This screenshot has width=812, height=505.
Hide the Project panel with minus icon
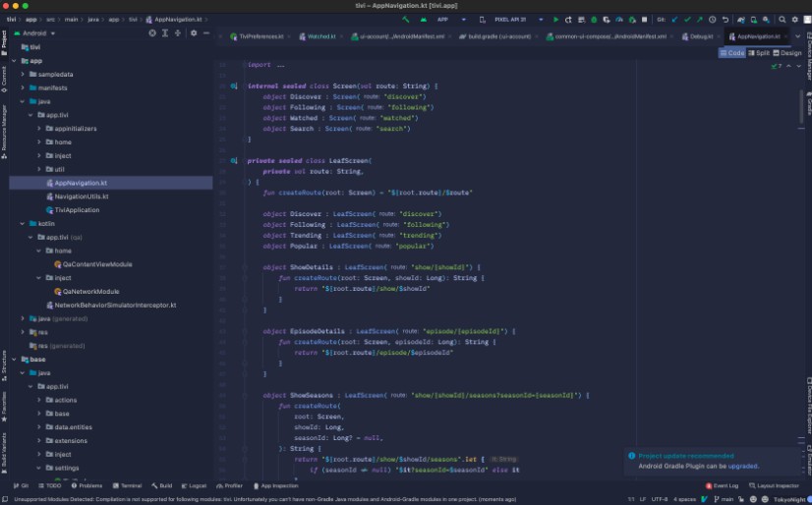pyautogui.click(x=206, y=33)
